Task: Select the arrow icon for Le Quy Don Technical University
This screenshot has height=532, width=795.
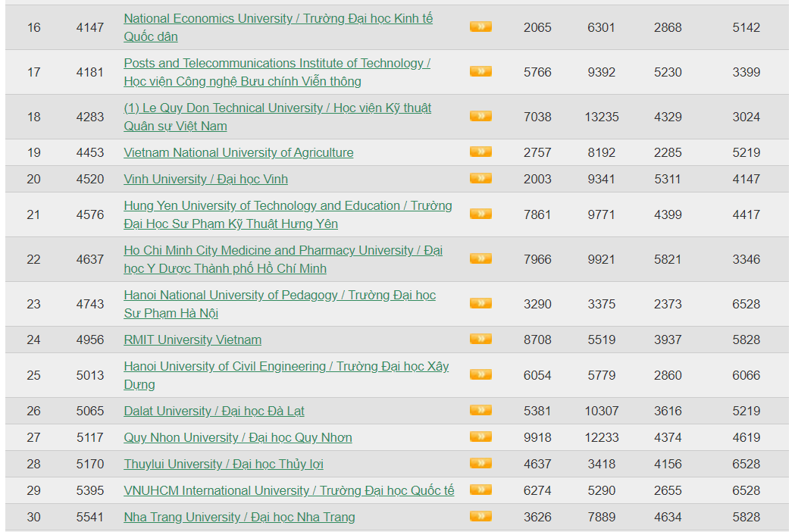Action: tap(480, 116)
